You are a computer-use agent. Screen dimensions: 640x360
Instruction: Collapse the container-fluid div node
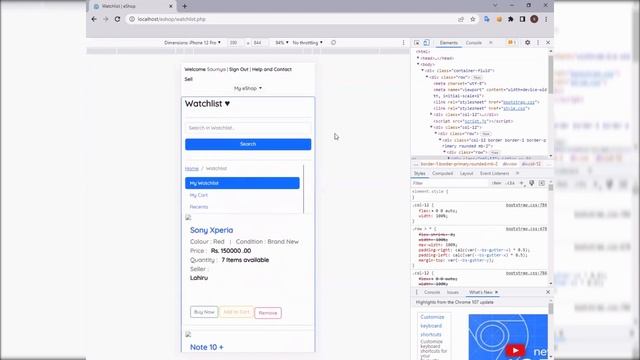(422, 71)
